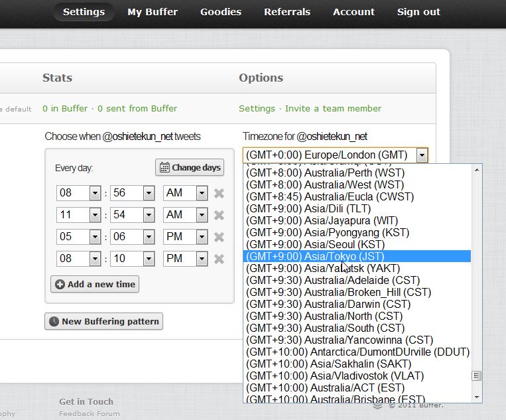
Task: Click the timezone list scrollbar thumb
Action: [x=477, y=376]
